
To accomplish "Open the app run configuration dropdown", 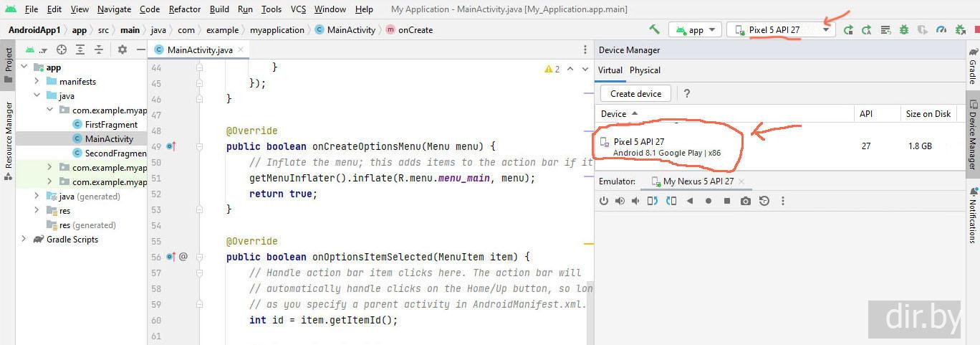I will pos(695,30).
